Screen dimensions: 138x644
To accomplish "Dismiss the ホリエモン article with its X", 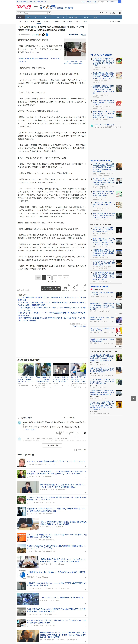I will click(x=86, y=466).
